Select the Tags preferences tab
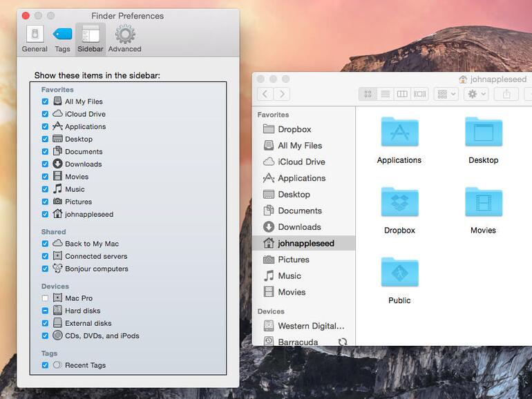Image resolution: width=532 pixels, height=399 pixels. click(x=62, y=39)
